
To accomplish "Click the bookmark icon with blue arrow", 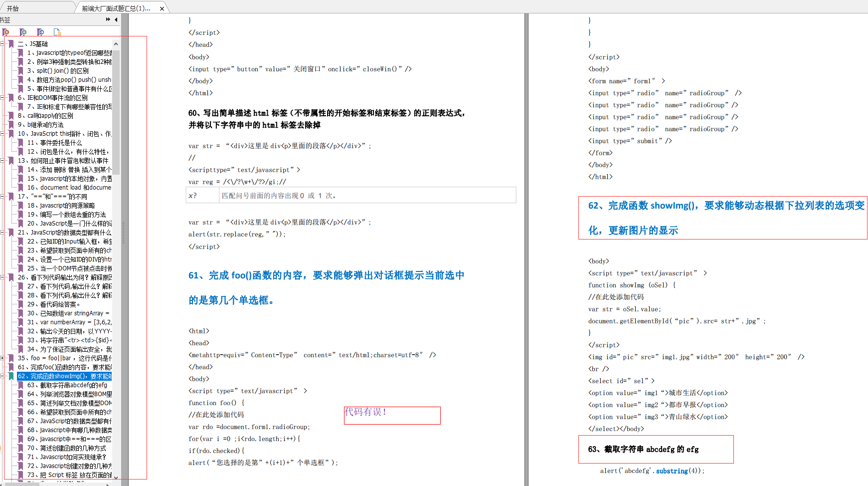I will click(40, 32).
